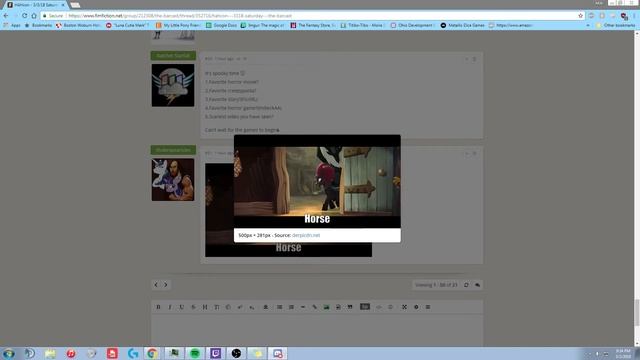
Task: Toggle fullscreen editor with the expand icon
Action: (x=404, y=307)
